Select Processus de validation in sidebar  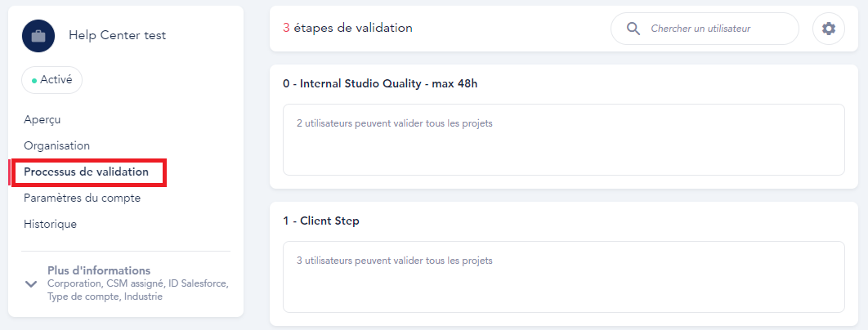pyautogui.click(x=87, y=172)
